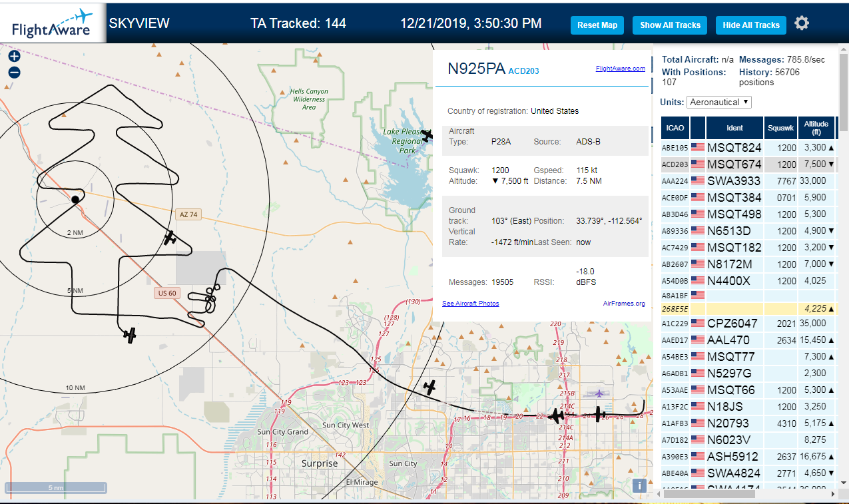Click the Surprise city label on map
This screenshot has height=504, width=849.
(320, 463)
